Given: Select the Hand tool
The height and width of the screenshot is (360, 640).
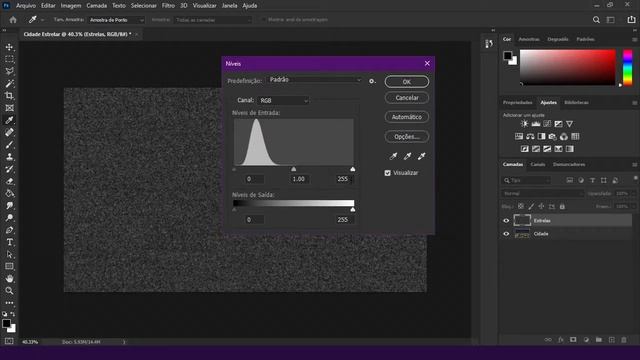Looking at the screenshot, I should [x=9, y=279].
